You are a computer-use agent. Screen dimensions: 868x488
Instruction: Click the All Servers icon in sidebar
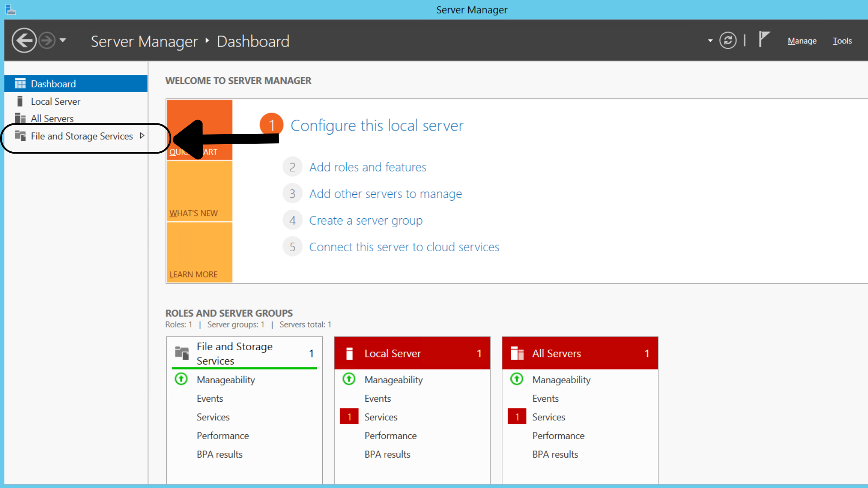tap(20, 118)
